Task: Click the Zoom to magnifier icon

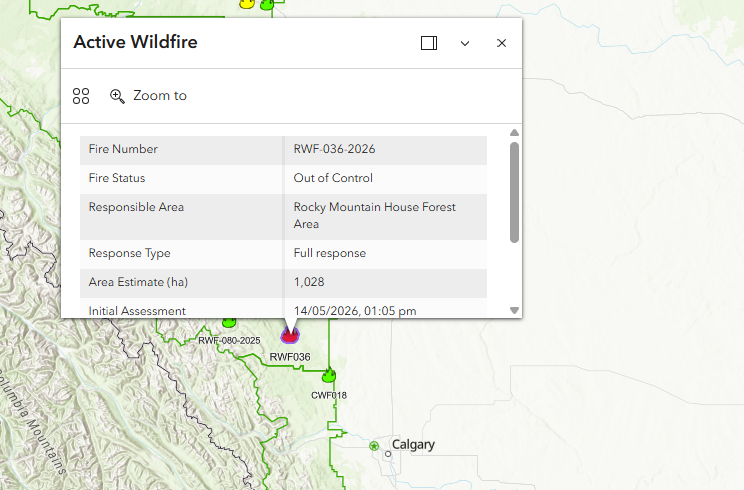Action: pos(117,96)
